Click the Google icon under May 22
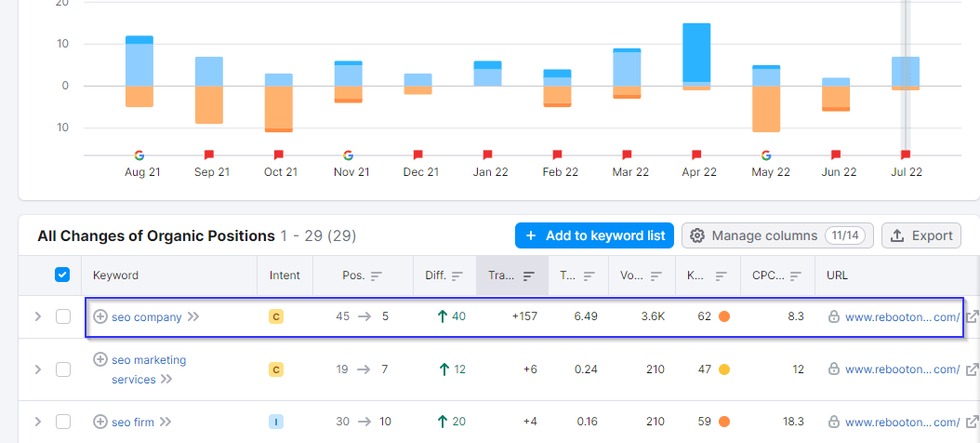 (x=766, y=155)
